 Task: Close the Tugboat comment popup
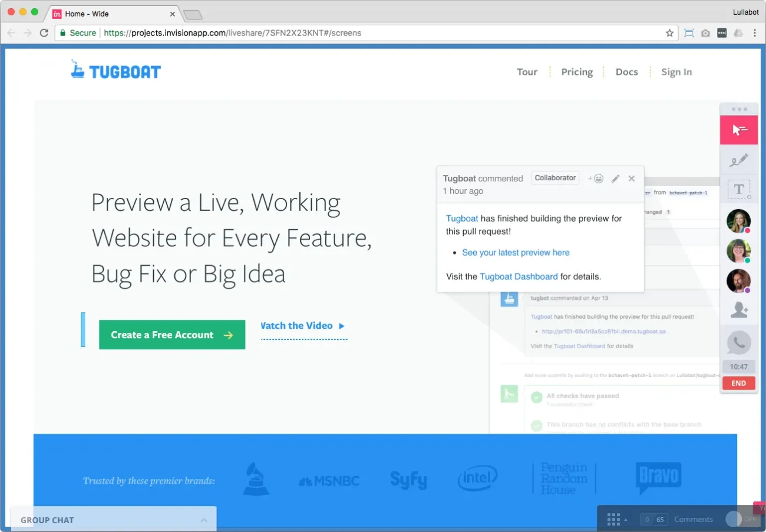632,179
